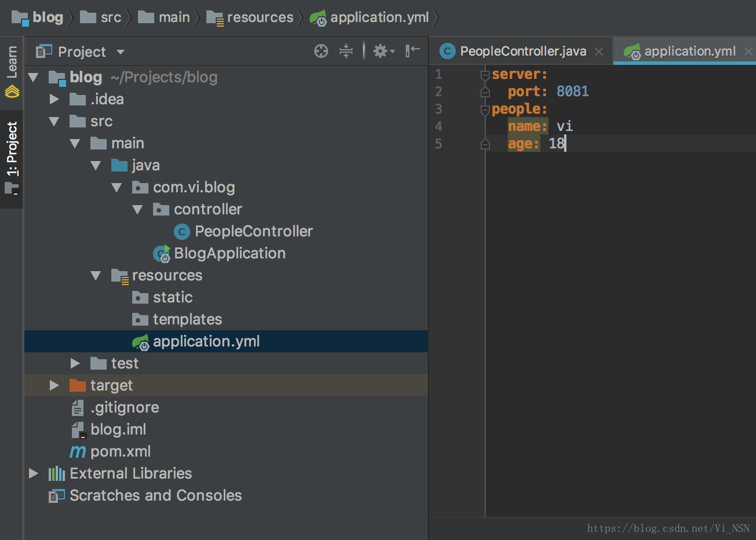Click the scroll-from-source target icon
Viewport: 756px width, 540px height.
click(321, 52)
